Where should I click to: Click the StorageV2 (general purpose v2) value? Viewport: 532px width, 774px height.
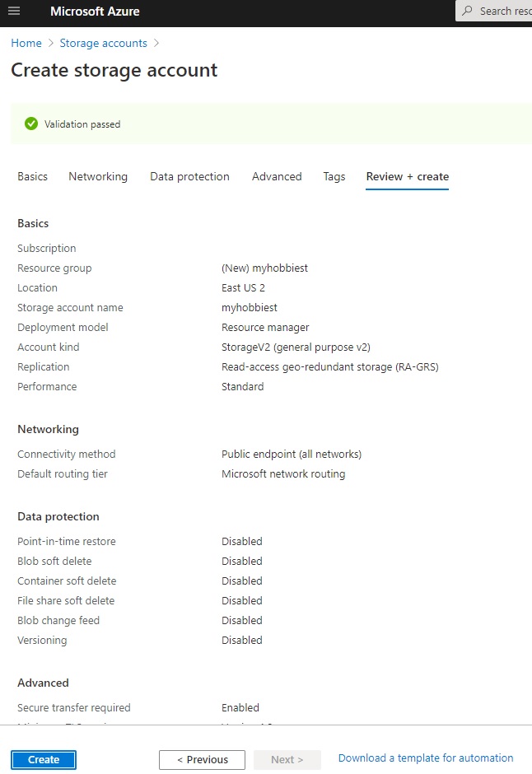[296, 347]
